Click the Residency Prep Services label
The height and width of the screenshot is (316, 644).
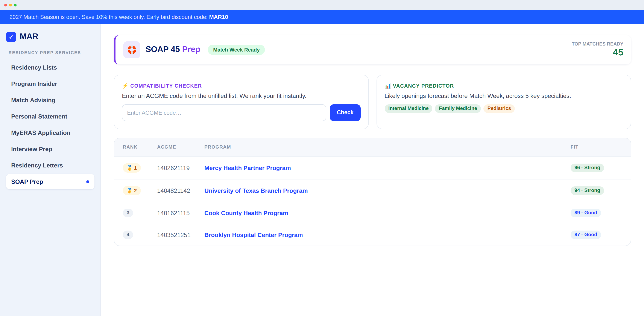[x=45, y=53]
